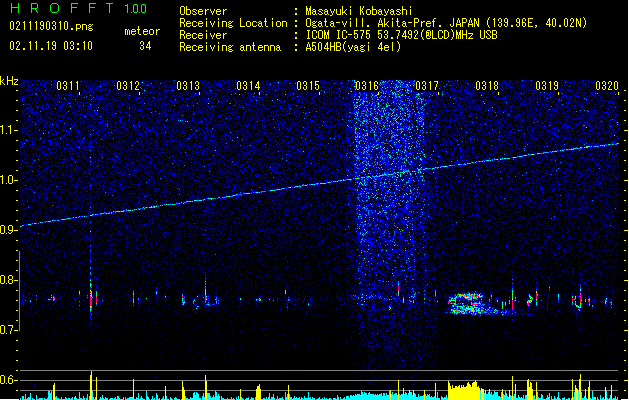Click the 0.9 kHz axis label

9,230
